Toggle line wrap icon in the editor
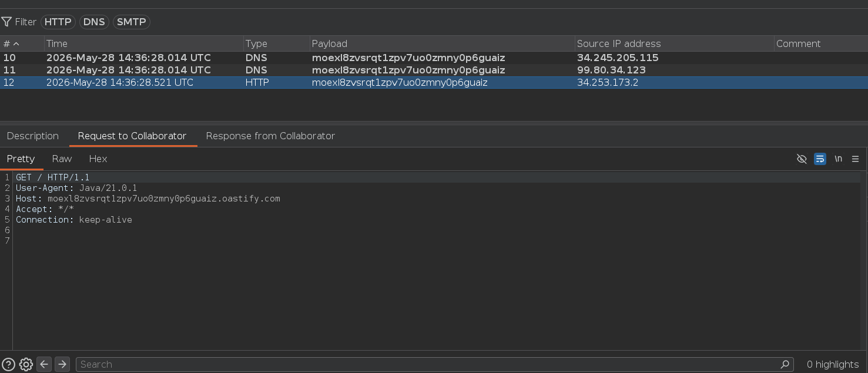 pos(820,159)
